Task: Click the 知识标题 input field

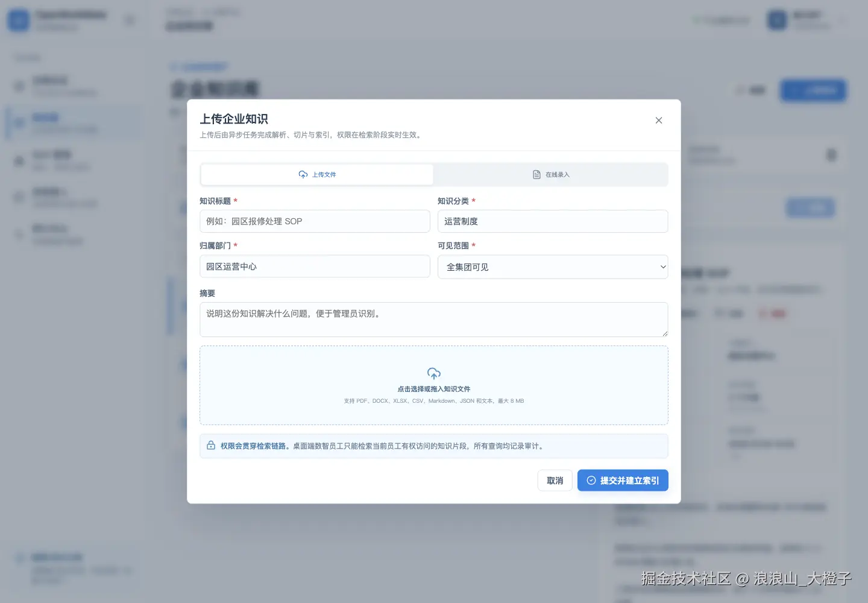Action: 315,221
